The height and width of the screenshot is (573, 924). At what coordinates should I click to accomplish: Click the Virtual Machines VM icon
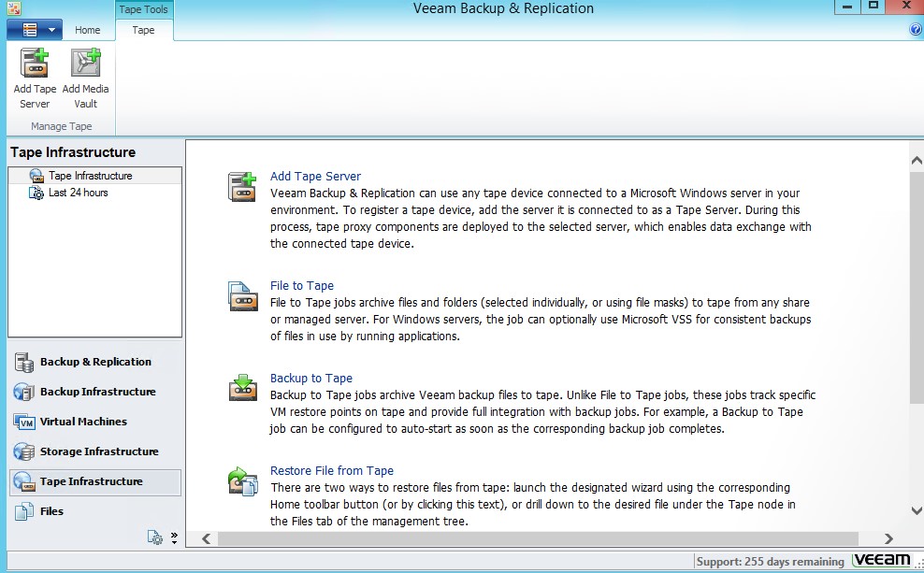click(24, 423)
